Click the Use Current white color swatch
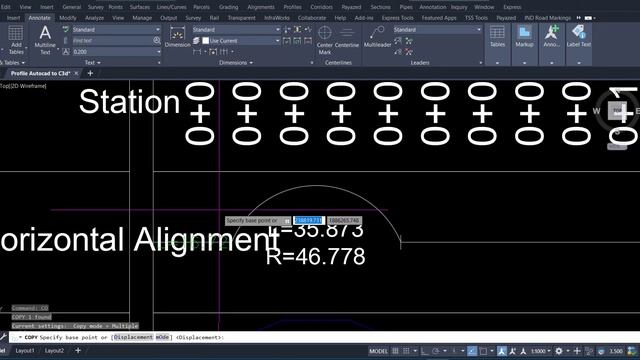Viewport: 640px width, 360px height. (205, 41)
